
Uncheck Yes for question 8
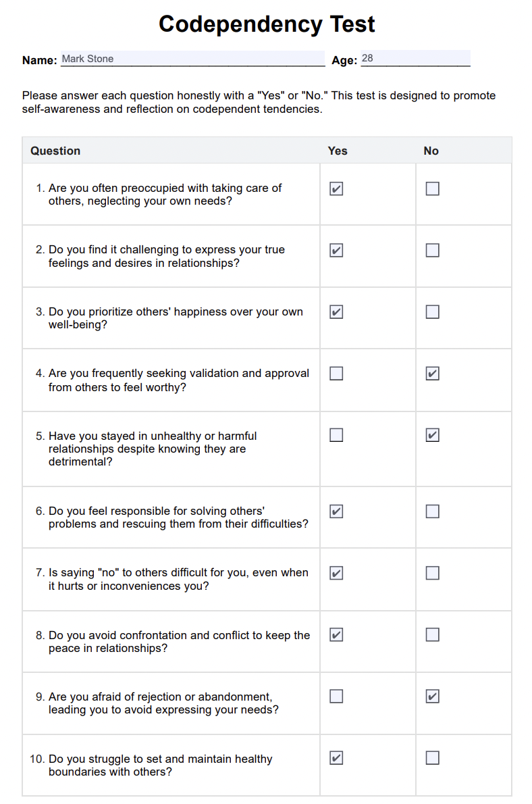[x=336, y=635]
